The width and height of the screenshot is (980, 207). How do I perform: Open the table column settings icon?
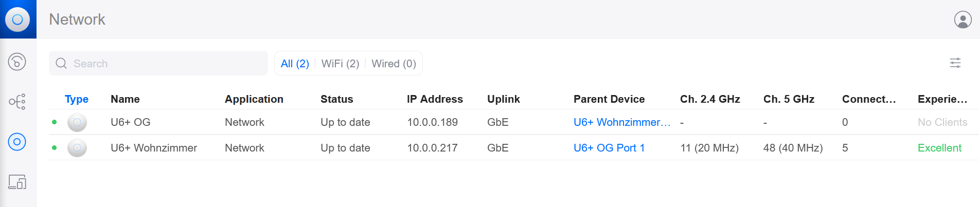pyautogui.click(x=955, y=63)
